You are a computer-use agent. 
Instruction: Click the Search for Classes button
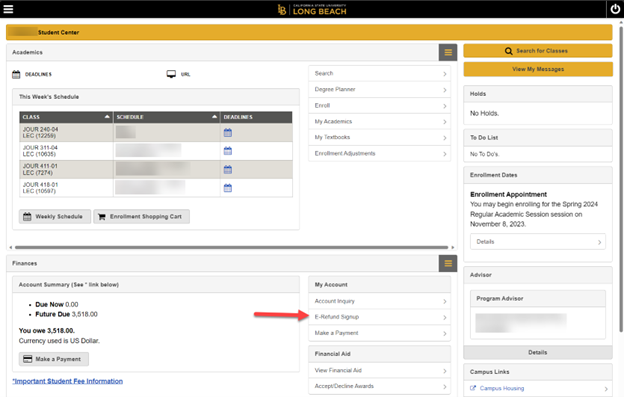(538, 51)
